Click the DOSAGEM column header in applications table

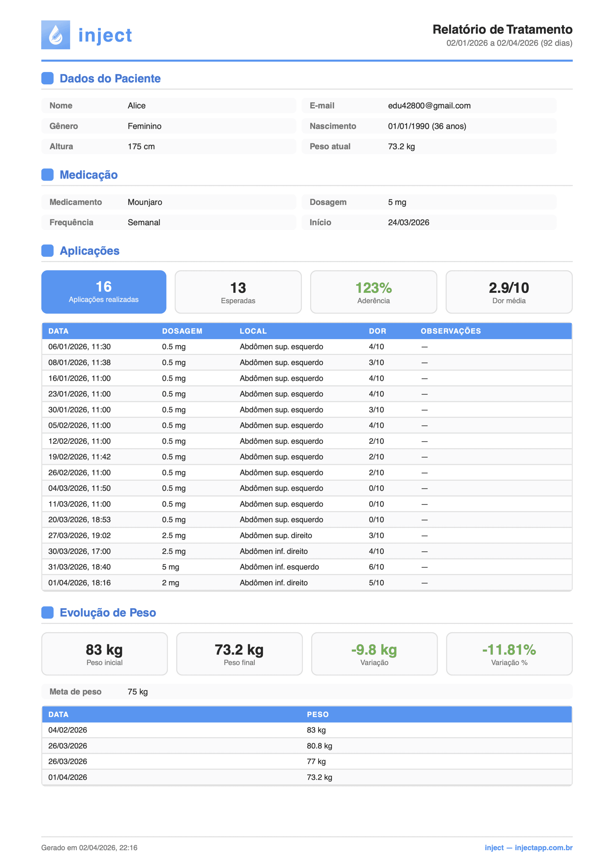pyautogui.click(x=182, y=331)
